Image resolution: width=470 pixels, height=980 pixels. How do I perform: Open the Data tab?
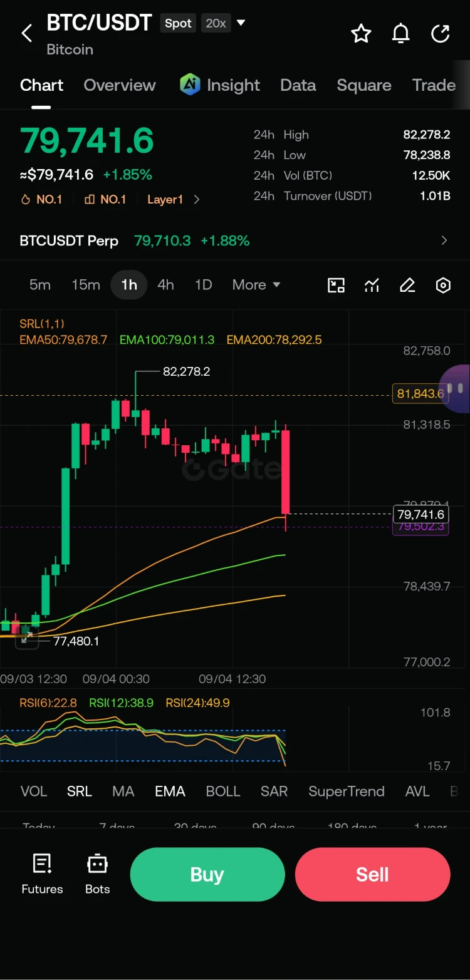[298, 85]
